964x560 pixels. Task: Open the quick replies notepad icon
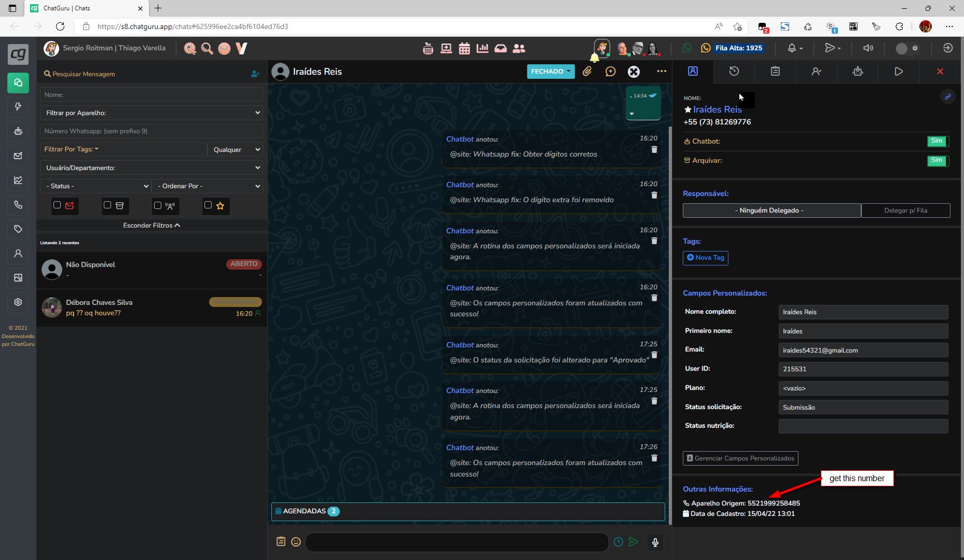tap(281, 541)
